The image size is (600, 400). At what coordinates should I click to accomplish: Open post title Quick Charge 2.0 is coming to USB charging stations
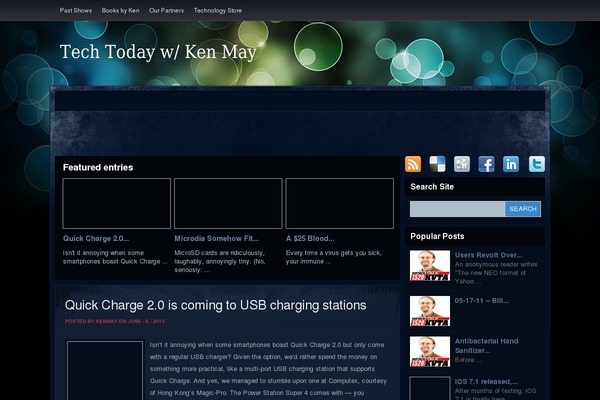[215, 305]
